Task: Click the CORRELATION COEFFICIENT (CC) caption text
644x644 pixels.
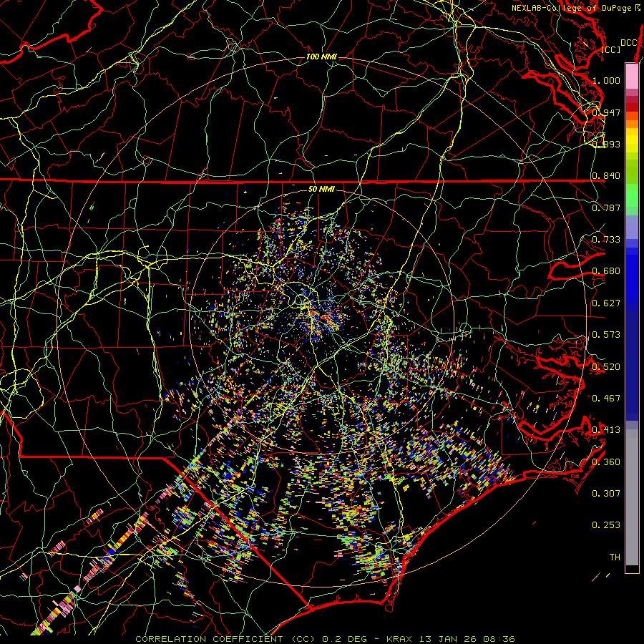Action: (x=225, y=639)
